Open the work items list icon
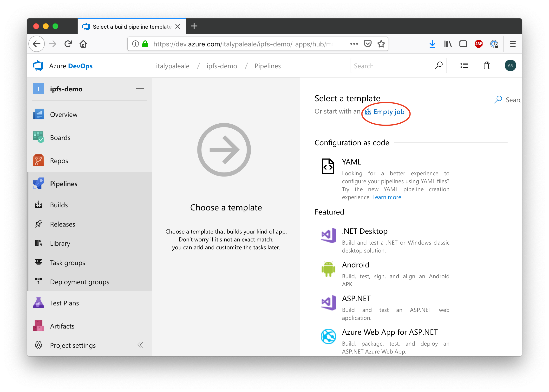 click(464, 66)
